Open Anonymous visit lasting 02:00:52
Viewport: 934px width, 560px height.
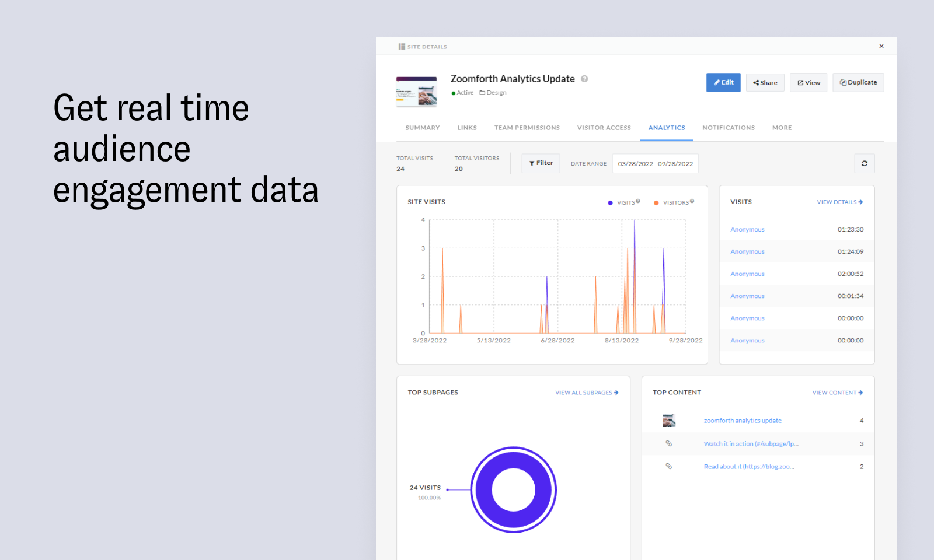tap(747, 274)
